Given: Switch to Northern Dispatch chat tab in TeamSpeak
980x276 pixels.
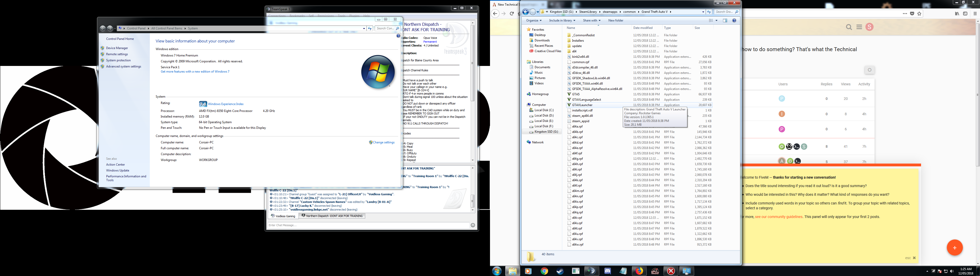Looking at the screenshot, I should click(332, 216).
